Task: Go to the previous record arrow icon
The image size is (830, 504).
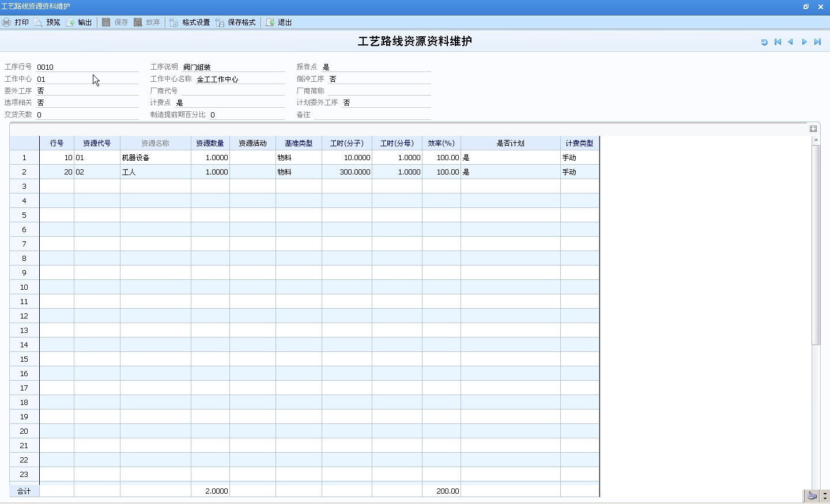Action: pos(791,42)
